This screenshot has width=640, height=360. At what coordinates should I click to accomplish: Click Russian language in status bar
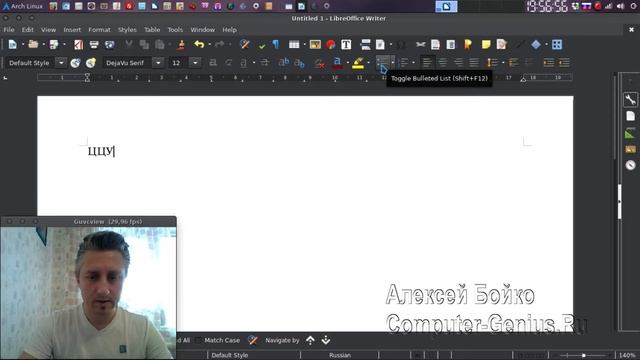pyautogui.click(x=340, y=355)
